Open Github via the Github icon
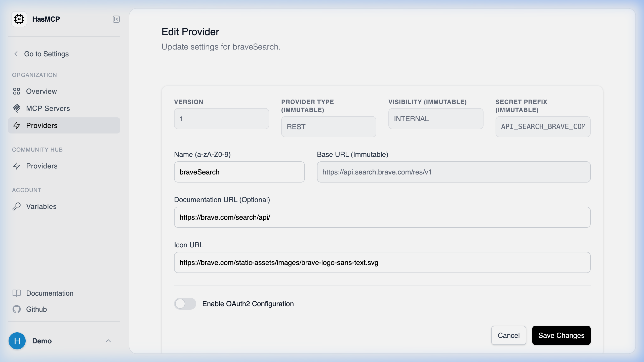 [x=17, y=309]
